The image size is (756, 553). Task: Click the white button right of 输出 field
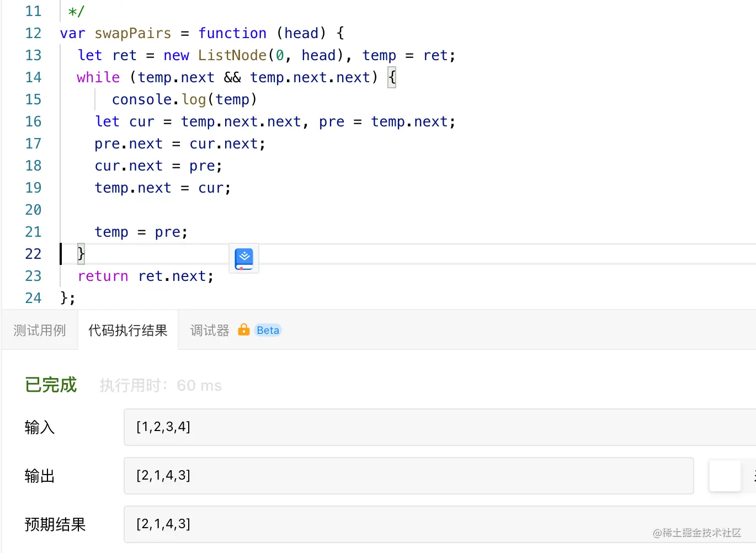point(725,476)
